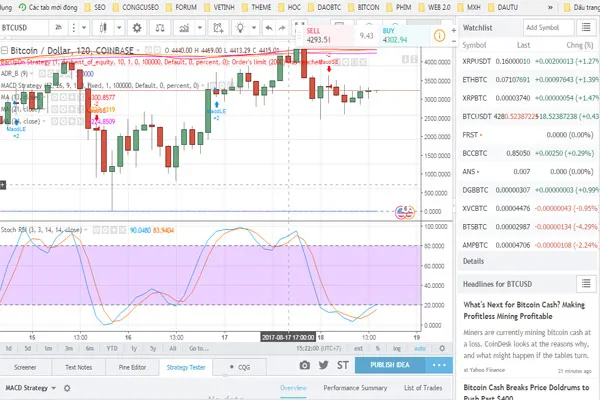This screenshot has width=600, height=400.
Task: Select the Overview tab
Action: (293, 388)
